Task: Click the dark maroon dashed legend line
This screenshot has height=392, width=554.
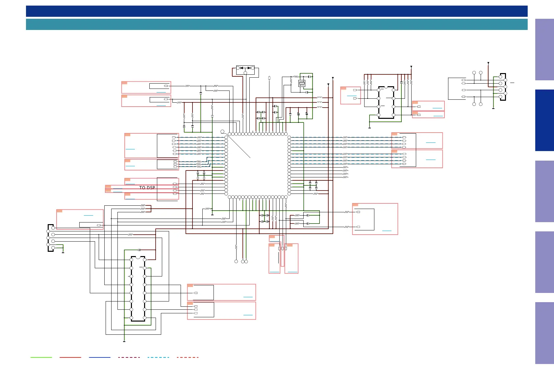Action: pyautogui.click(x=129, y=357)
